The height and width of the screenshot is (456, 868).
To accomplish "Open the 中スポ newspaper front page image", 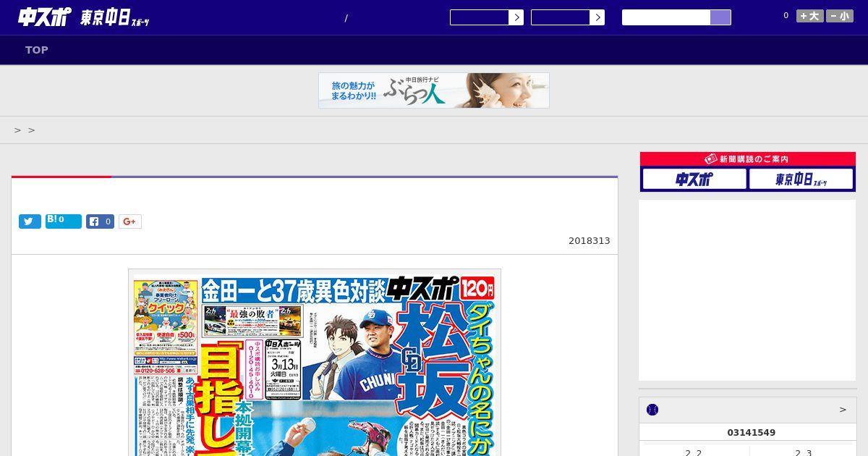I will pos(315,363).
